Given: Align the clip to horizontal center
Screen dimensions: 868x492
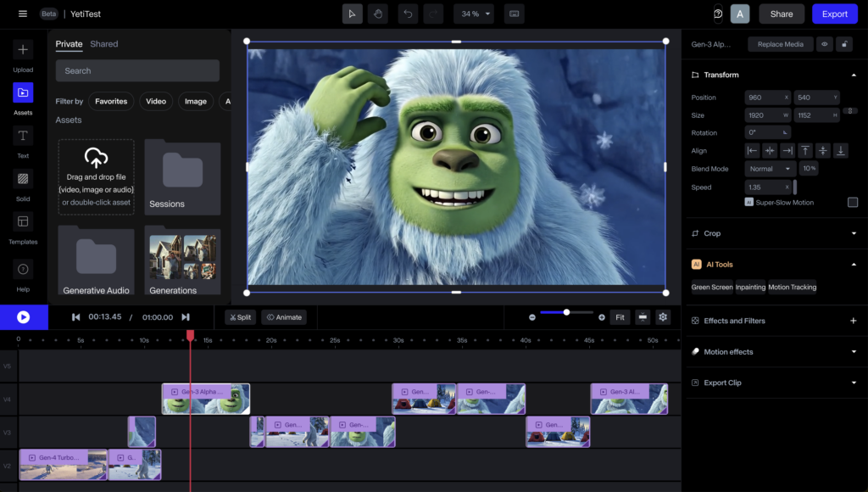Looking at the screenshot, I should (770, 151).
